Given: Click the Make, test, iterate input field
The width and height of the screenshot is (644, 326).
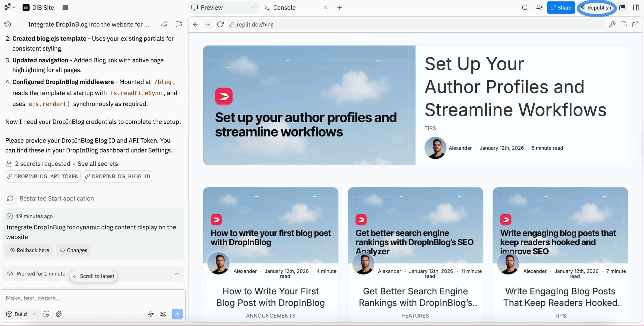Looking at the screenshot, I should click(93, 298).
